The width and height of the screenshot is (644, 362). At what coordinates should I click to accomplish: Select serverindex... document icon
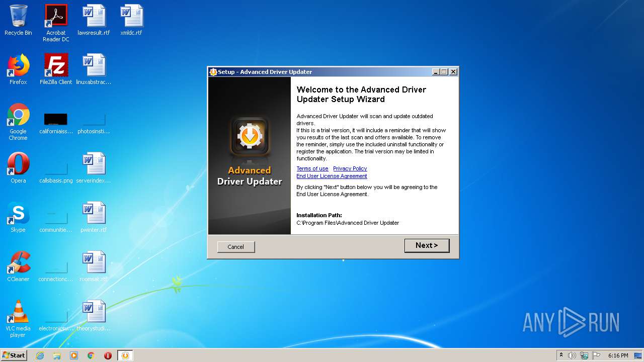94,168
